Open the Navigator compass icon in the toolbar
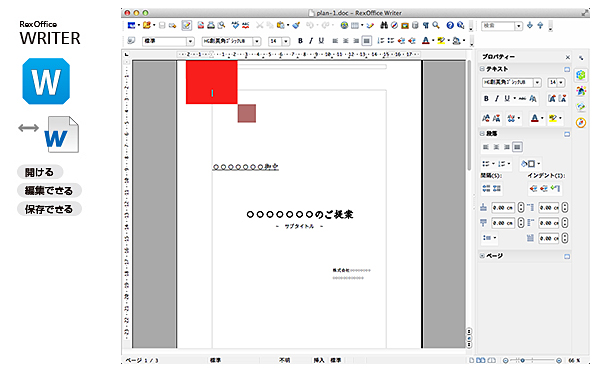Viewport: 600px width, 373px height. pyautogui.click(x=394, y=25)
